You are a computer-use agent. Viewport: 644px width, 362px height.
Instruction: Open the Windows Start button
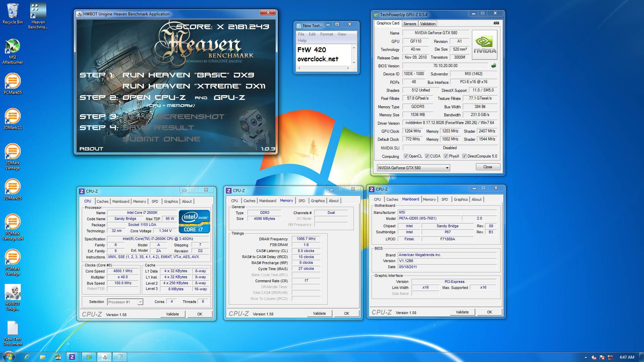[9, 357]
